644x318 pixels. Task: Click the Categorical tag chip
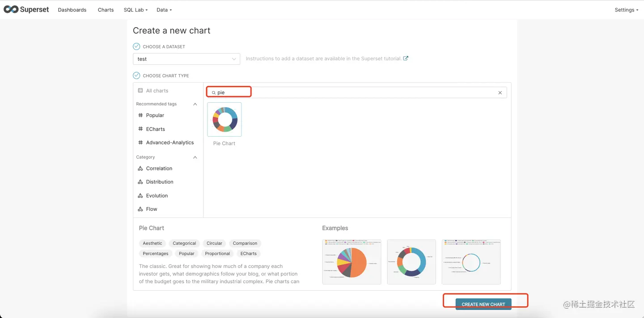(x=184, y=243)
